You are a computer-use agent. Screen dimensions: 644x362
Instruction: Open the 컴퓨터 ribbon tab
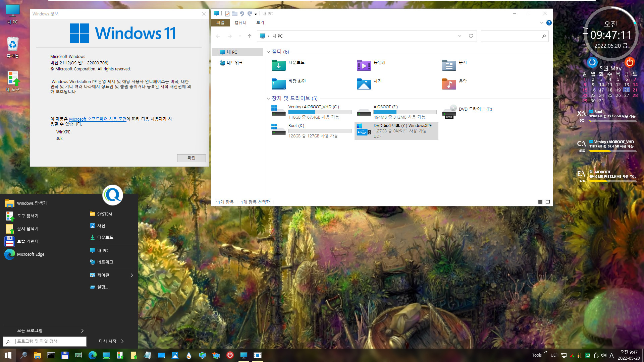click(240, 22)
